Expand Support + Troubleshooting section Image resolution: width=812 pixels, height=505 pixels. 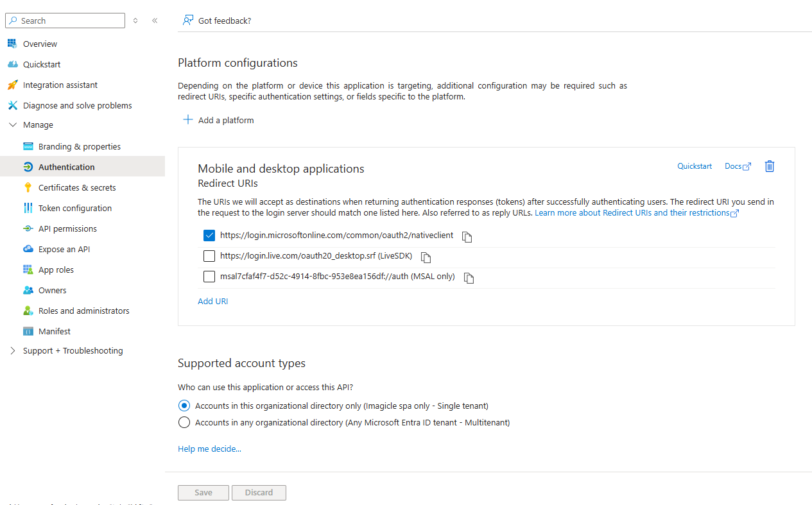click(x=13, y=351)
